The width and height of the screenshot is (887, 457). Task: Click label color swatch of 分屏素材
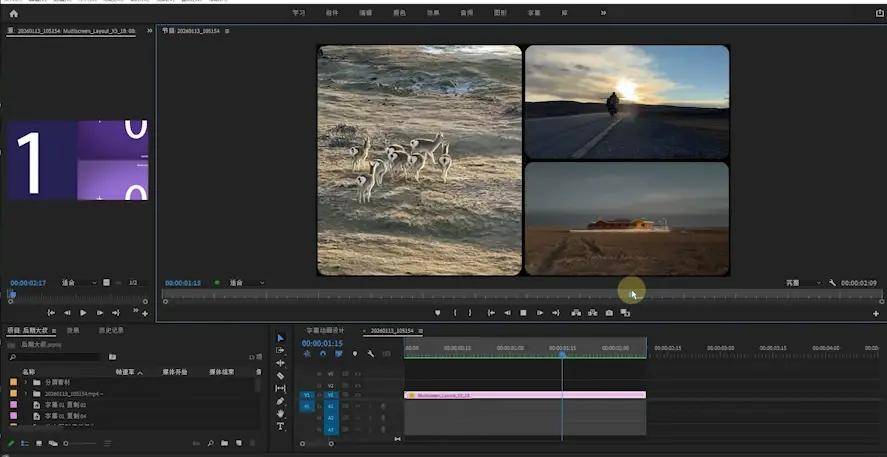[14, 382]
